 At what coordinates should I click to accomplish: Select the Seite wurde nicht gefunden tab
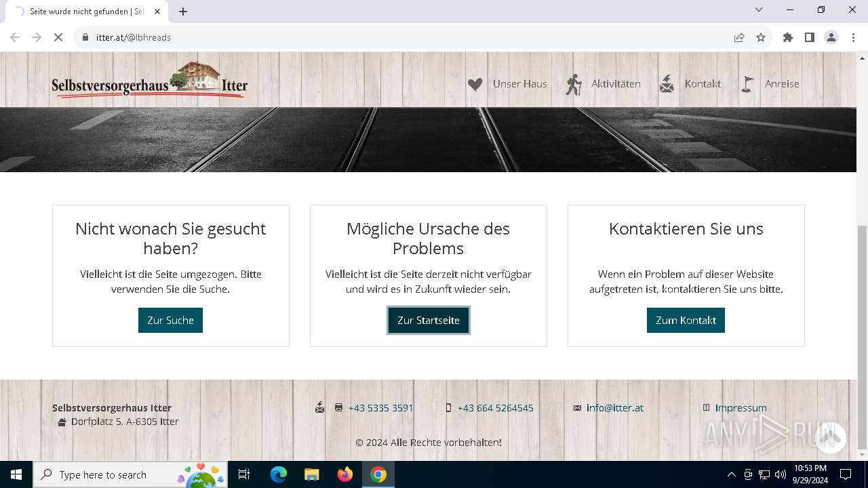(87, 12)
